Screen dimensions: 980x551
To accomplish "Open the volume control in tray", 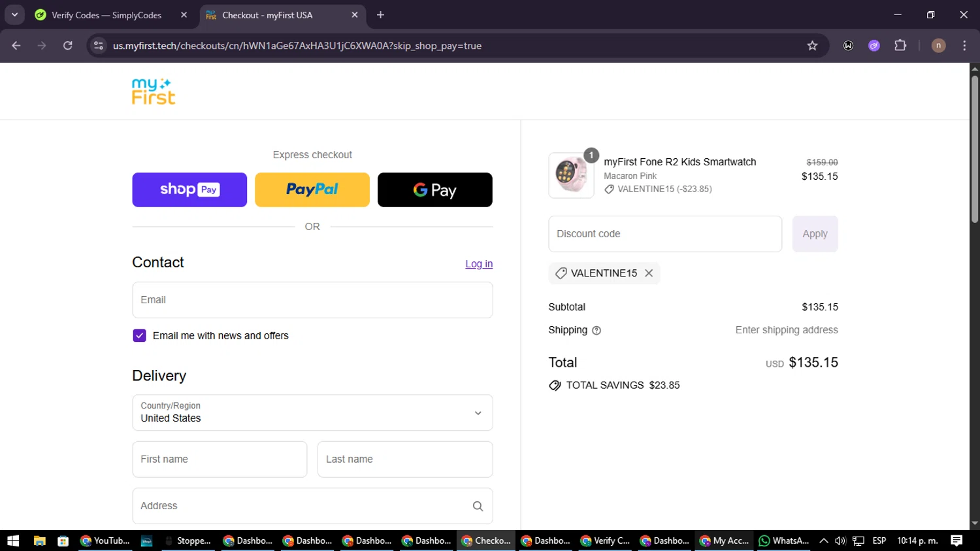I will coord(840,541).
